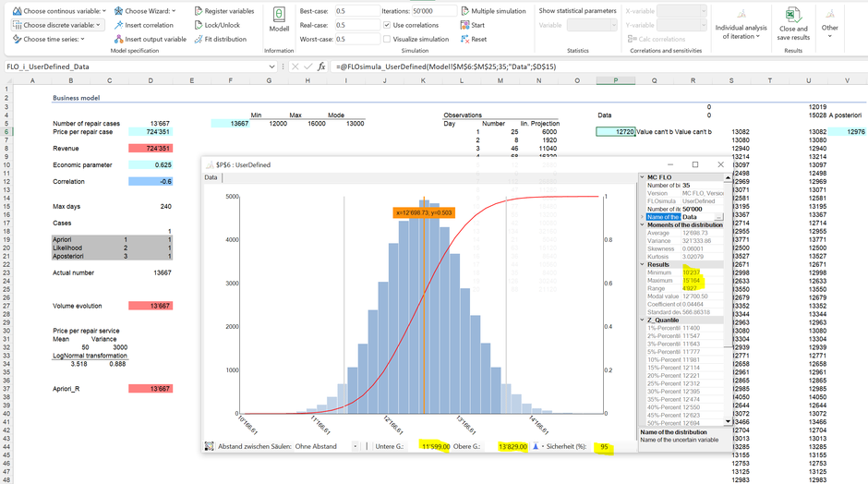868x484 pixels.
Task: Toggle the Use correlations checkbox
Action: click(386, 25)
